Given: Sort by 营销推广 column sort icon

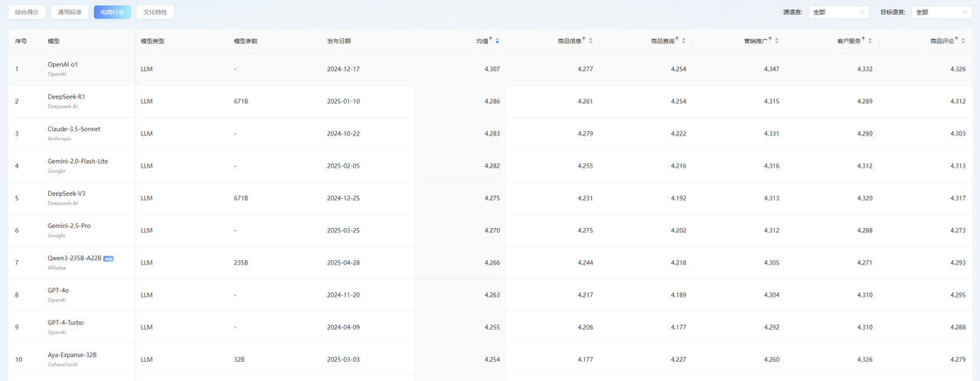Looking at the screenshot, I should 777,41.
